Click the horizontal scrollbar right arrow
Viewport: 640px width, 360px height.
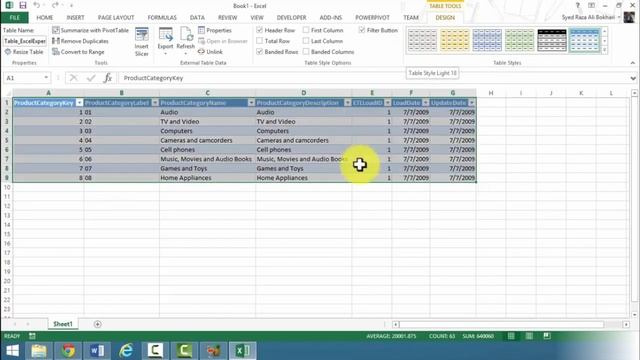click(x=627, y=324)
